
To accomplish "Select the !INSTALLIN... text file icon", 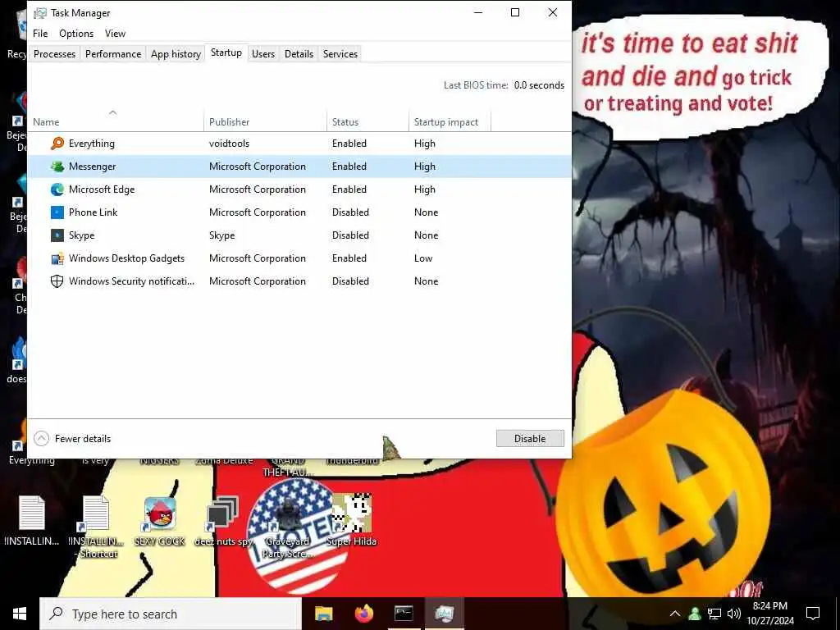I will click(32, 521).
